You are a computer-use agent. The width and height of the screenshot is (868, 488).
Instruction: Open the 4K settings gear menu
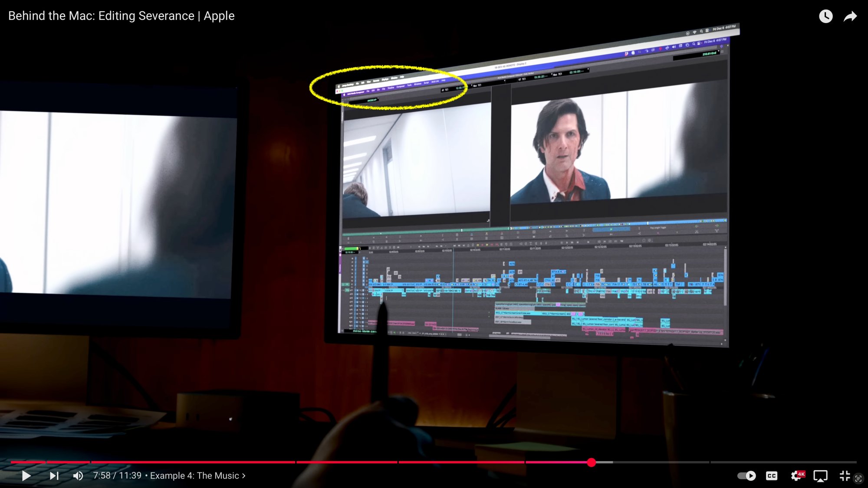point(797,476)
